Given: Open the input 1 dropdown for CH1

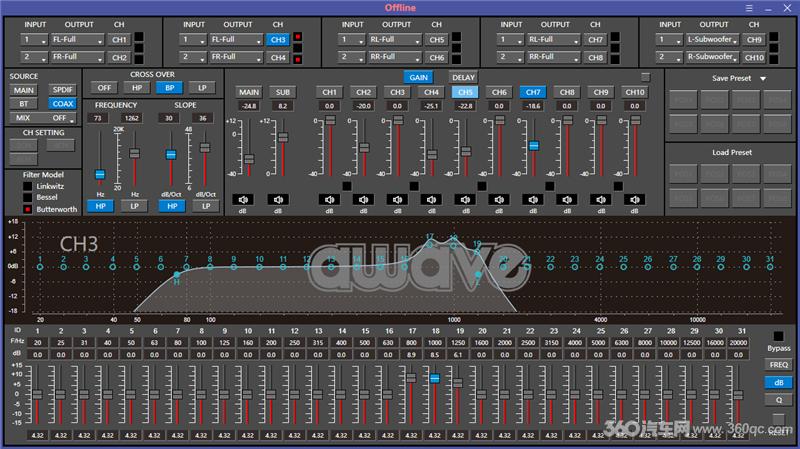Looking at the screenshot, I should click(34, 40).
